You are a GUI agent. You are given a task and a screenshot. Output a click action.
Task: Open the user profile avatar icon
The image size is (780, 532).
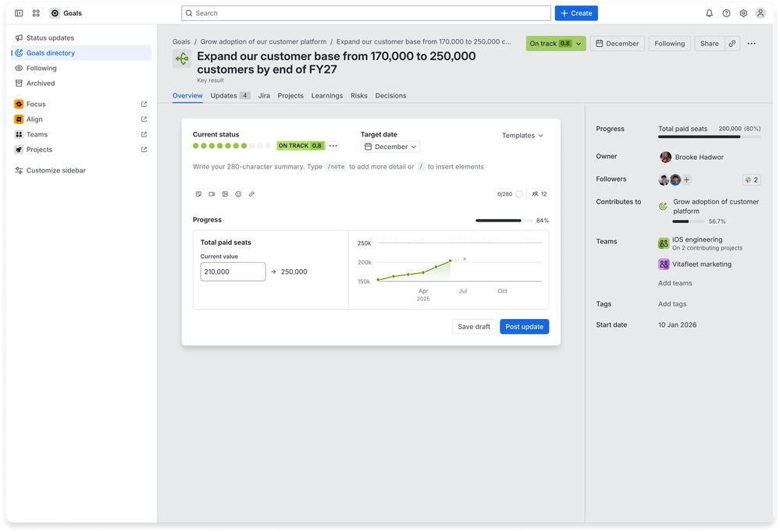[x=760, y=13]
